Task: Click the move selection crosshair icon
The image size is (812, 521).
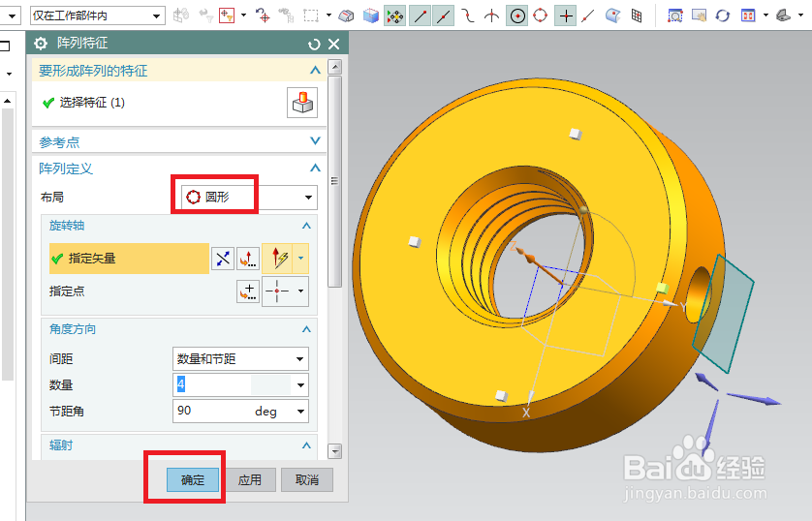Action: [x=263, y=15]
